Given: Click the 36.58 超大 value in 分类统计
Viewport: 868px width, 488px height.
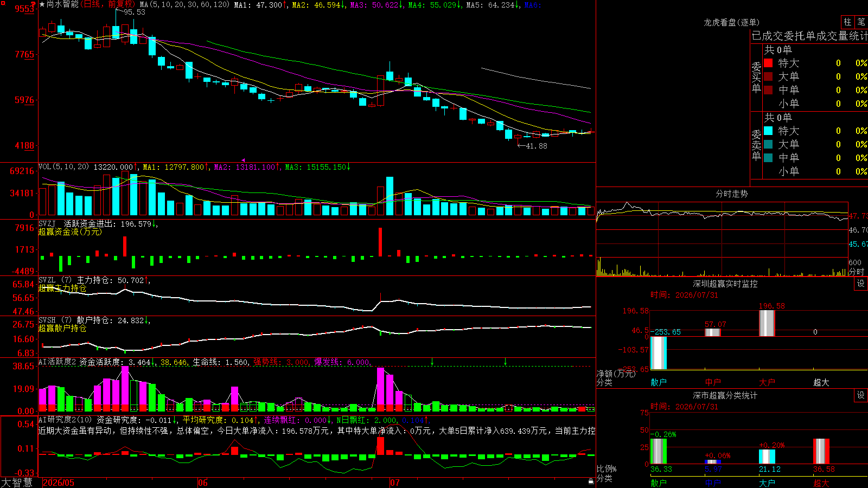Looking at the screenshot, I should [x=824, y=469].
